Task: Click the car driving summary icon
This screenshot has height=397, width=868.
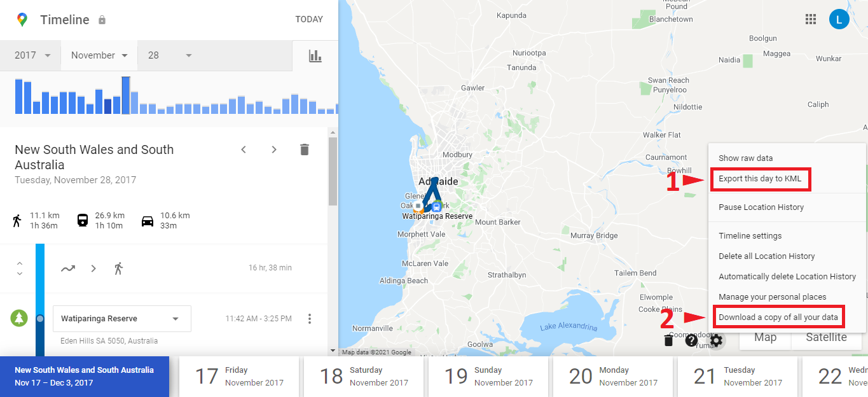Action: (147, 221)
